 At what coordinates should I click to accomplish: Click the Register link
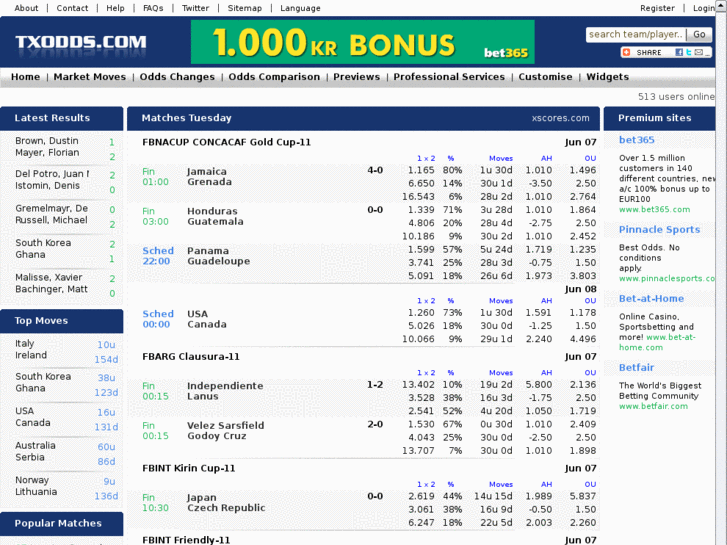657,8
